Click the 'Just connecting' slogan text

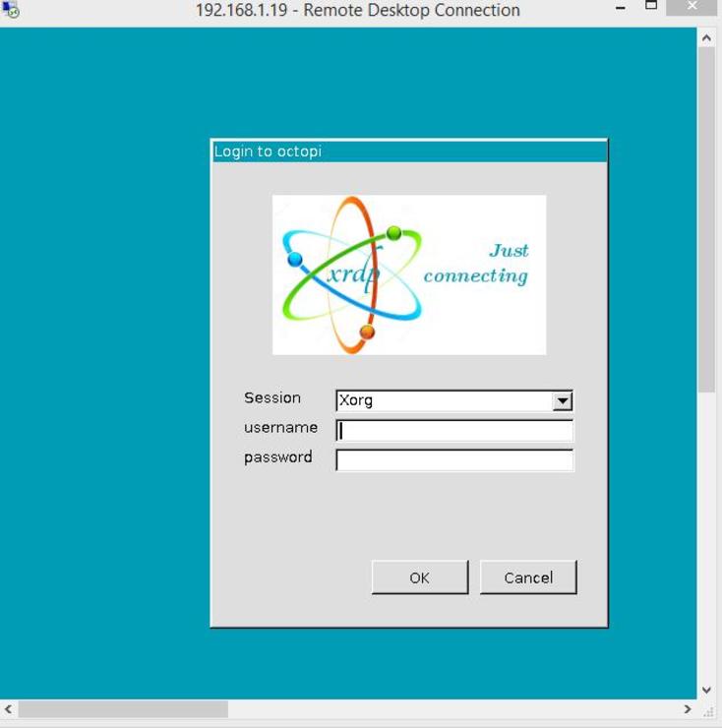click(476, 264)
